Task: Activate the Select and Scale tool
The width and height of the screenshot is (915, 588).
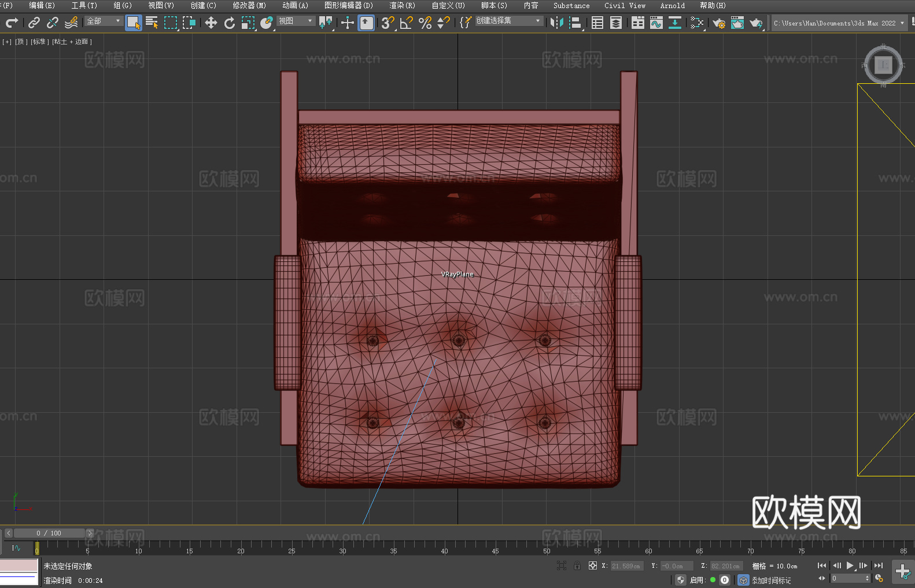Action: (248, 23)
